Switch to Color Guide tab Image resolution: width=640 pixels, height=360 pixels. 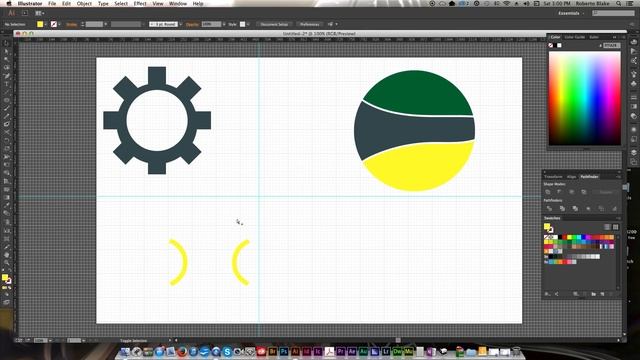pyautogui.click(x=575, y=37)
